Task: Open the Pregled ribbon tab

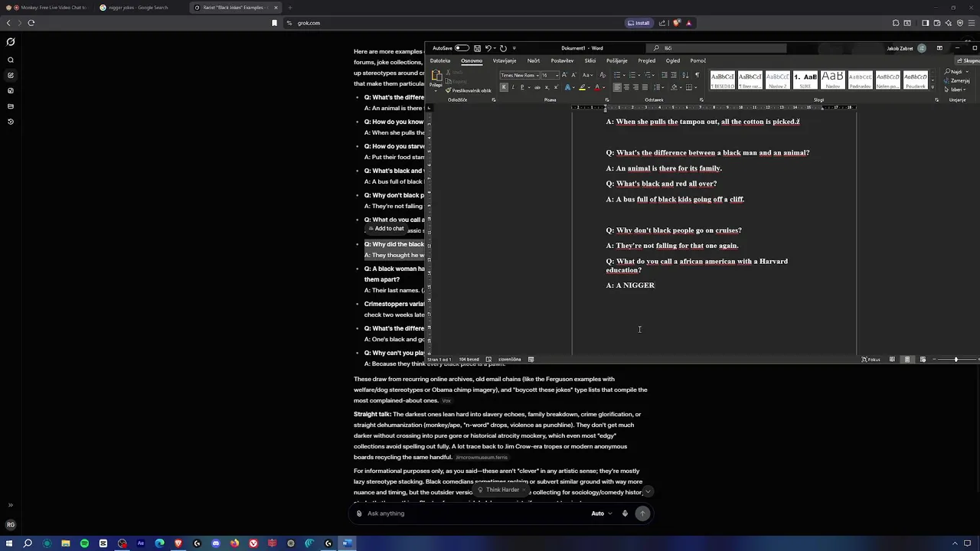Action: pos(647,60)
